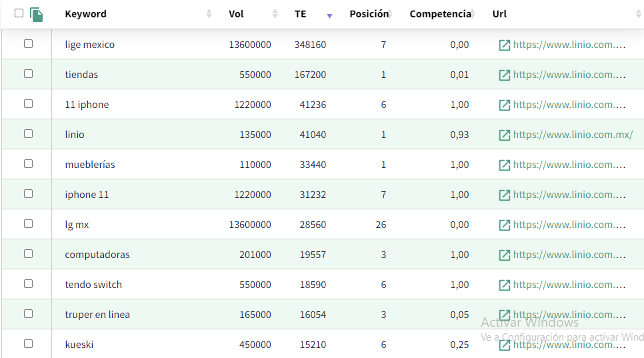
Task: Check the tendo switch row checkbox
Action: 29,283
